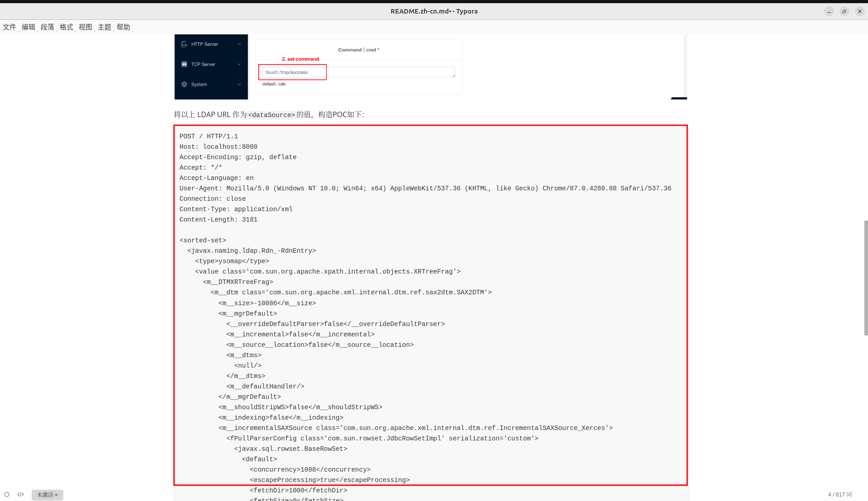
Task: Open the 格式 menu
Action: (x=66, y=27)
